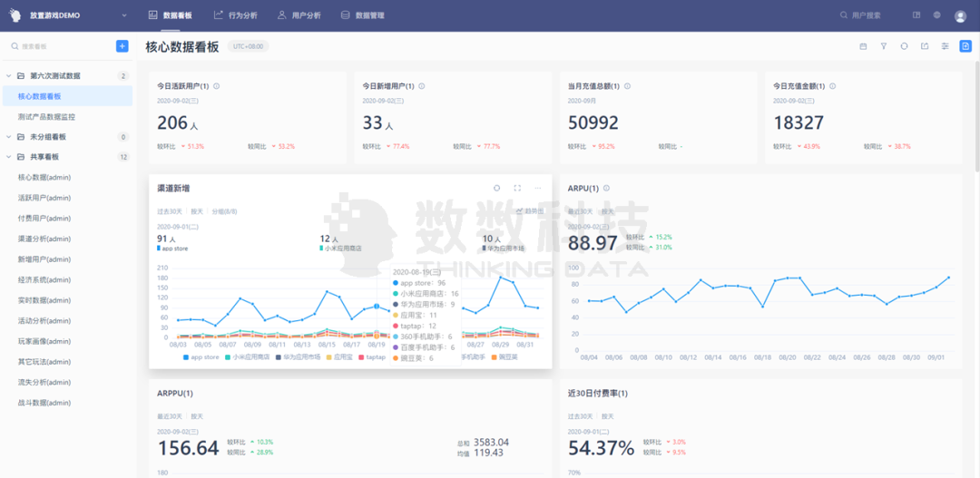Switch language with the globe icon
980x478 pixels.
pyautogui.click(x=936, y=15)
